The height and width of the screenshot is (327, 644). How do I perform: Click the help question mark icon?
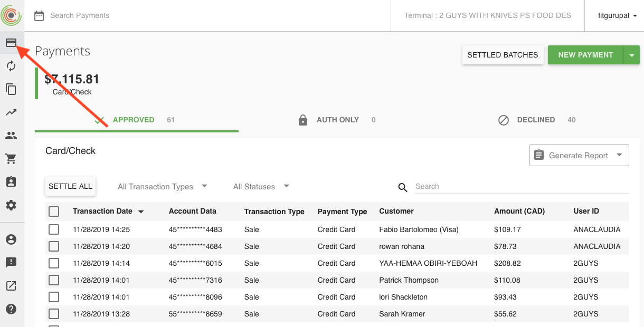point(11,309)
